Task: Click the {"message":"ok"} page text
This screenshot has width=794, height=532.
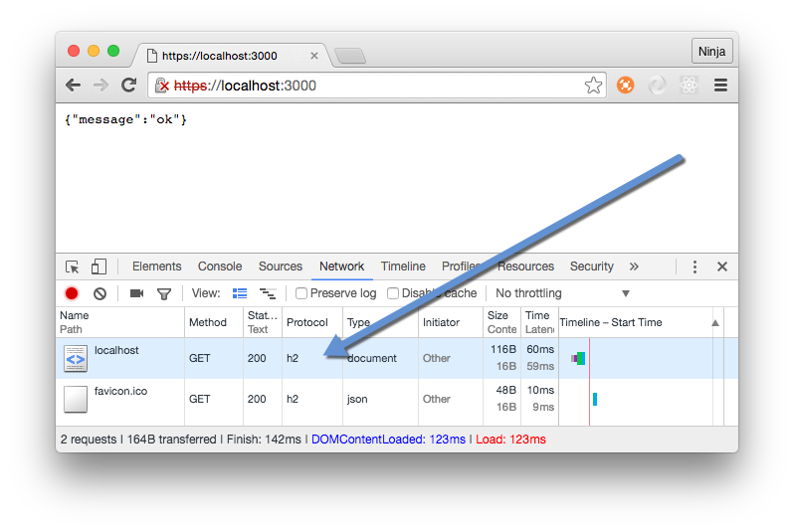Action: click(x=125, y=119)
